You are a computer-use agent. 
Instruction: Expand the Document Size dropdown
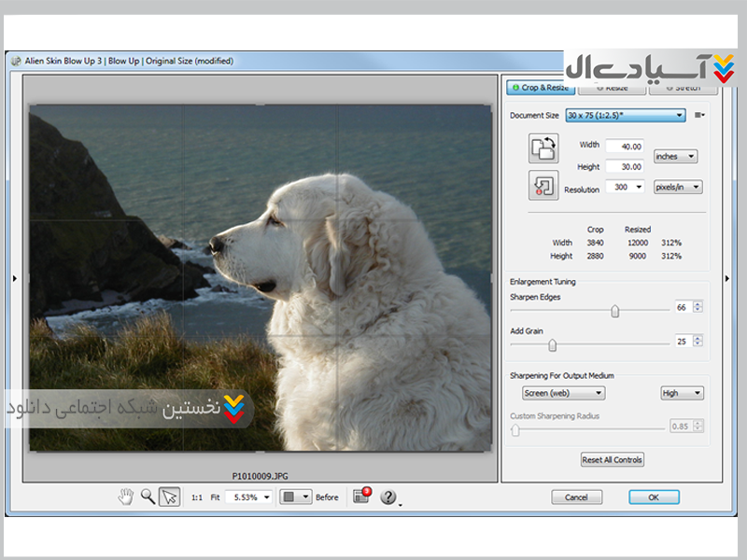[626, 116]
